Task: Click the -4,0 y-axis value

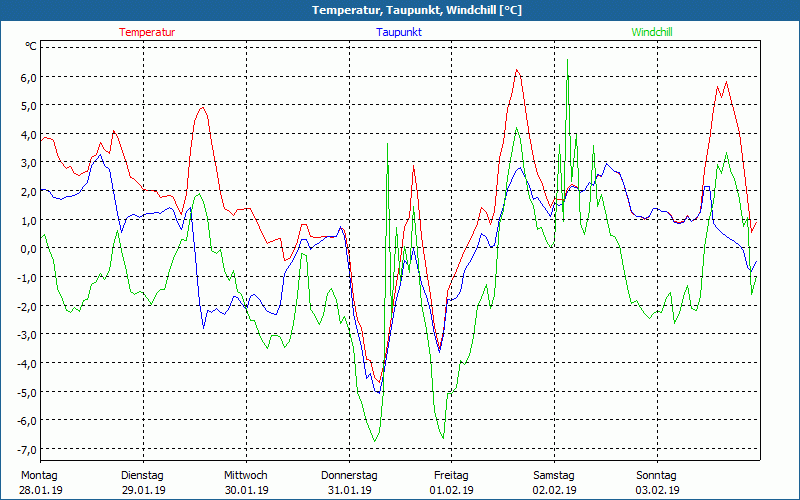Action: click(27, 364)
